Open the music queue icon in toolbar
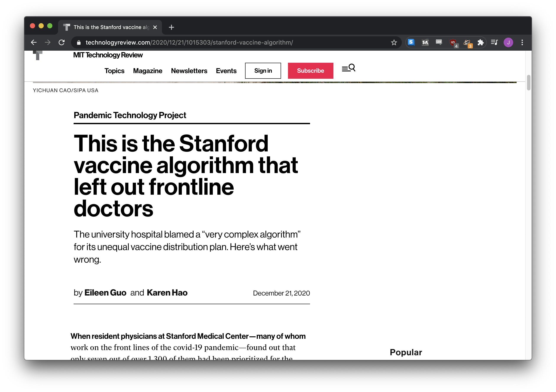Viewport: 556px width, 392px height. pos(494,42)
